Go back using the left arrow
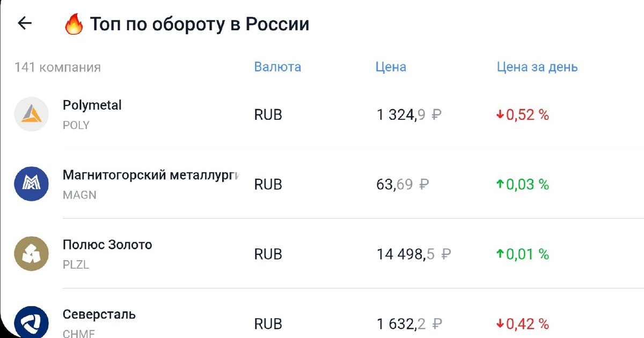644x338 pixels. point(25,23)
